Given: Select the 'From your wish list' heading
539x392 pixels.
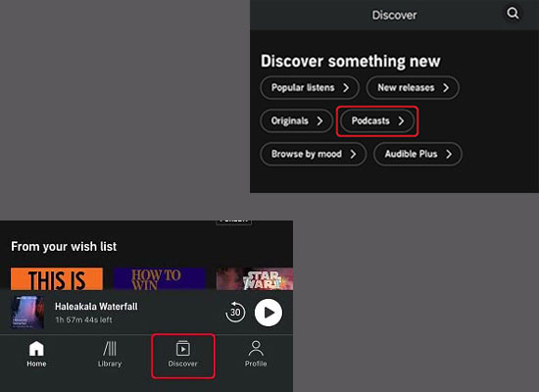Looking at the screenshot, I should coord(64,247).
